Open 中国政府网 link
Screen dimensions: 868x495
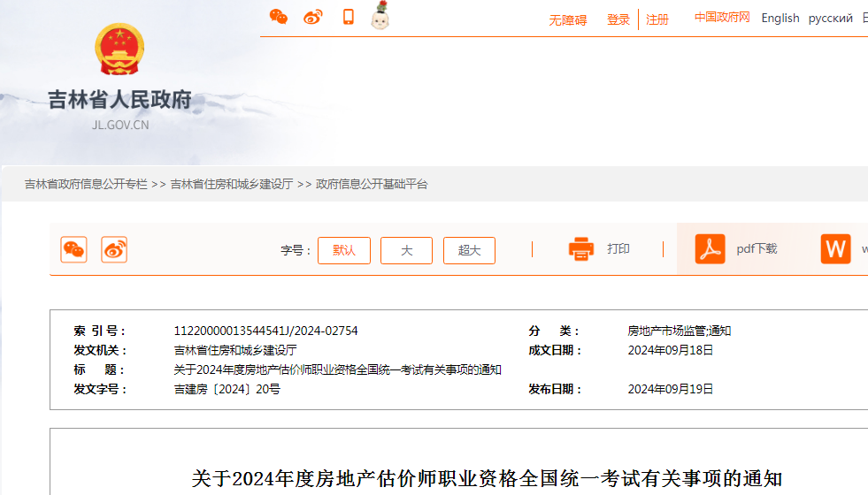click(722, 18)
